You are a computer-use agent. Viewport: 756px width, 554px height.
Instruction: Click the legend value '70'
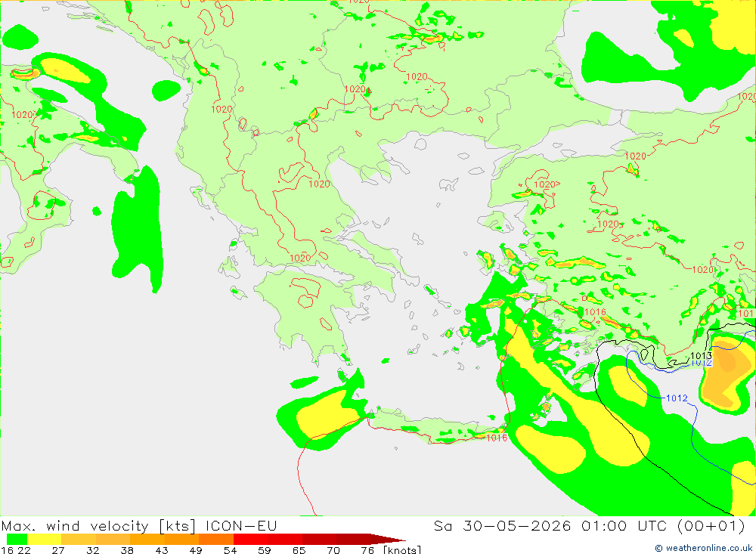pos(333,550)
